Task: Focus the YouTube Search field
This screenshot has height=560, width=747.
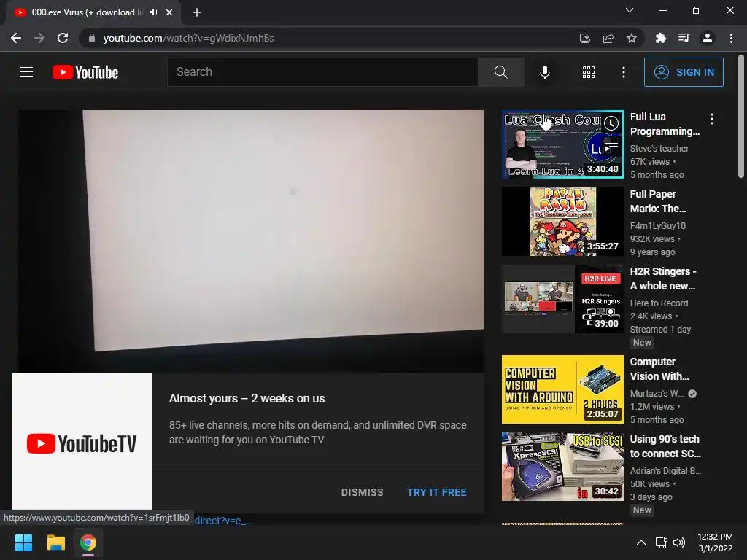Action: click(x=322, y=72)
